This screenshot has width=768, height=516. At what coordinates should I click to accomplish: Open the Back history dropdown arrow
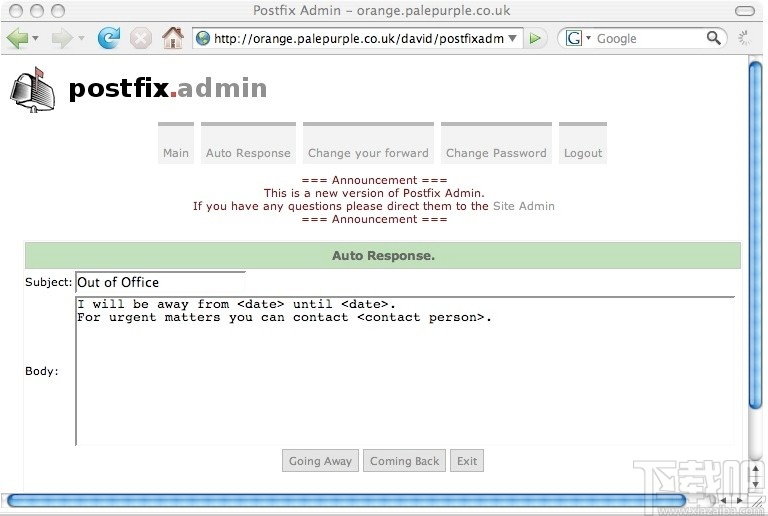(x=35, y=38)
